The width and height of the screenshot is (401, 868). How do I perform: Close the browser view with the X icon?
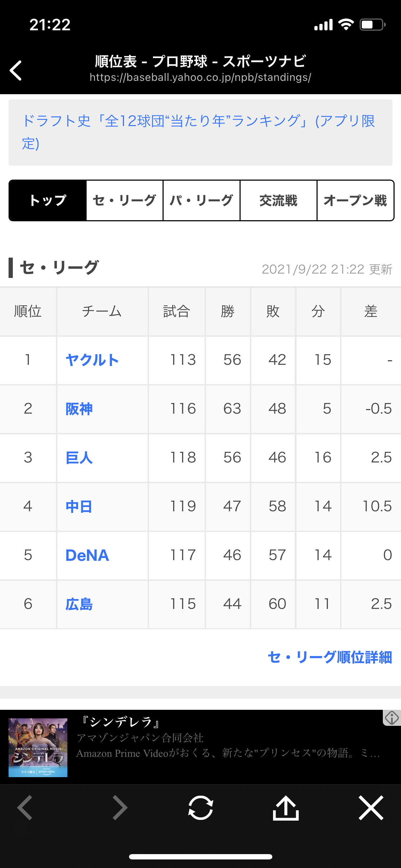[x=371, y=810]
